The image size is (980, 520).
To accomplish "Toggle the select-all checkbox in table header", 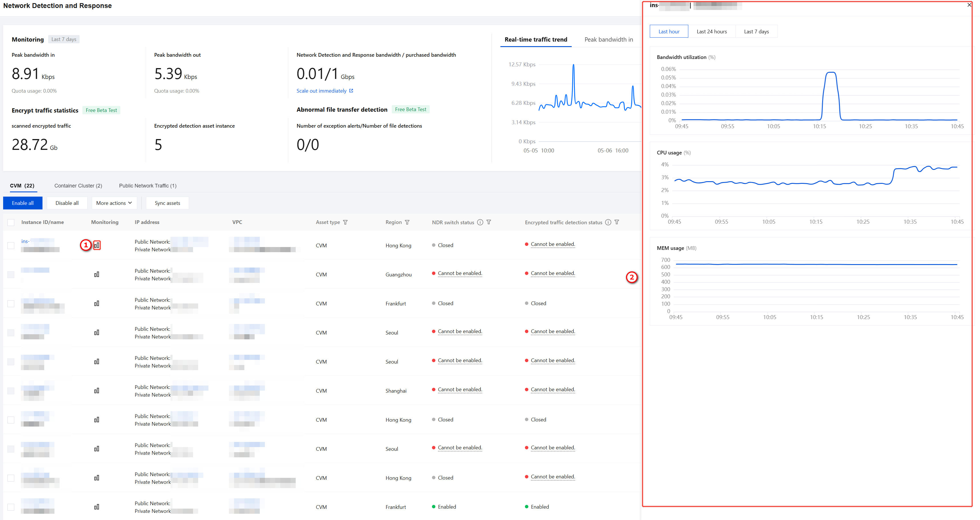I will [x=11, y=222].
